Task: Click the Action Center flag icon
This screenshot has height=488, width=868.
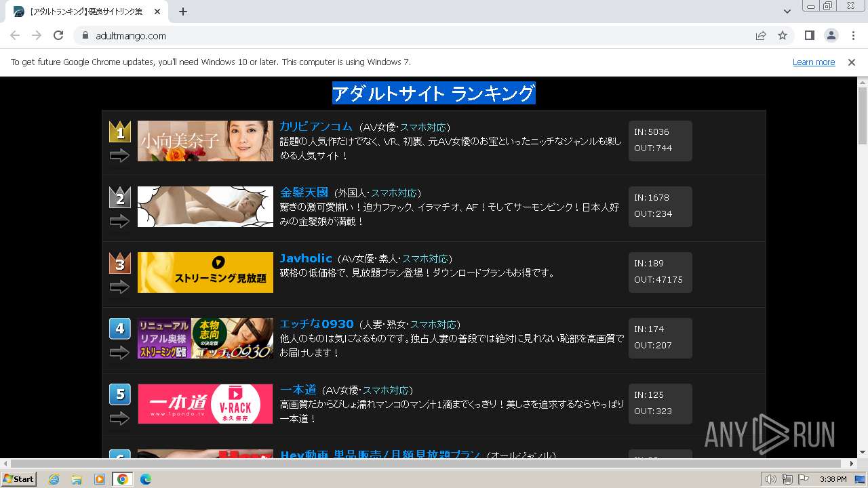Action: click(x=804, y=479)
